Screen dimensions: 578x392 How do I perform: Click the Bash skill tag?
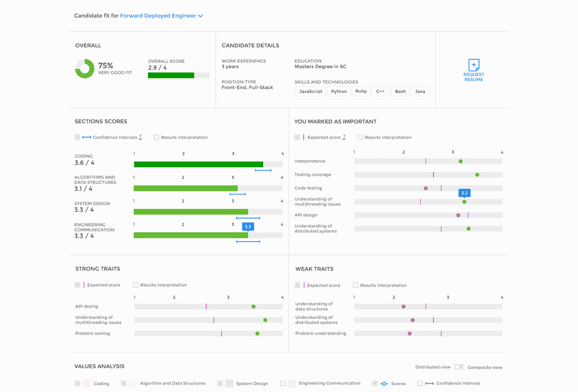point(400,92)
